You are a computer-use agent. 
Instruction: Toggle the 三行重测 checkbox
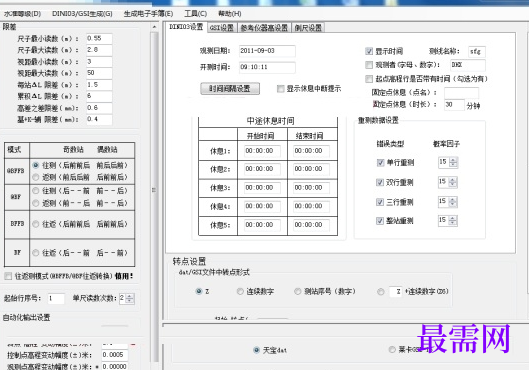(x=380, y=202)
